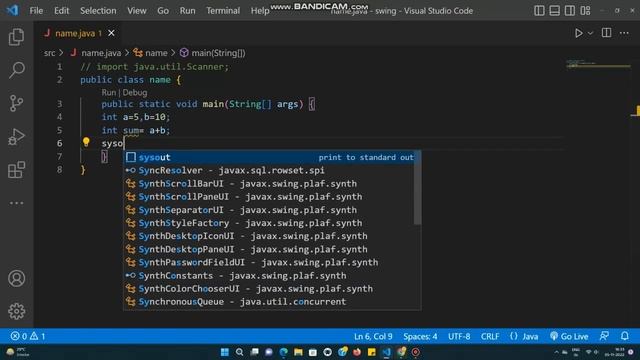This screenshot has height=360, width=640.
Task: Click the src breadcrumb
Action: pos(49,53)
